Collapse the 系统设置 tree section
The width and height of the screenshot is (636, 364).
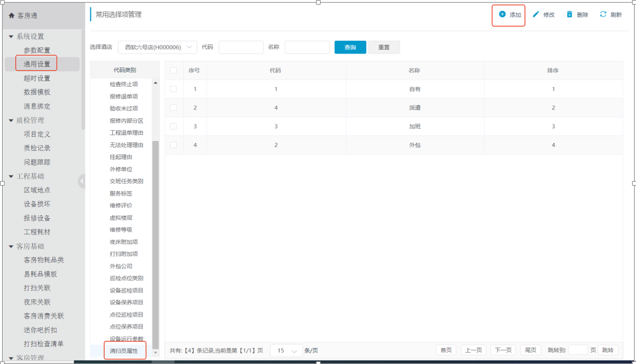(11, 37)
